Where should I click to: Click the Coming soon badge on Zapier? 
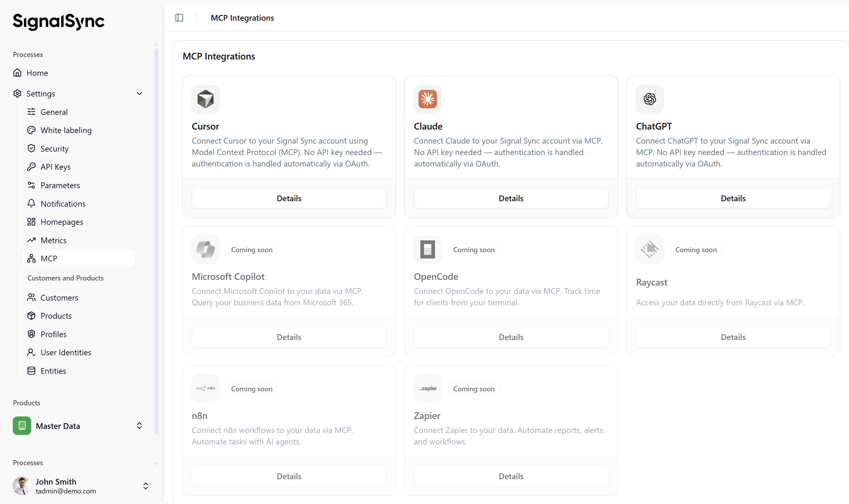474,388
